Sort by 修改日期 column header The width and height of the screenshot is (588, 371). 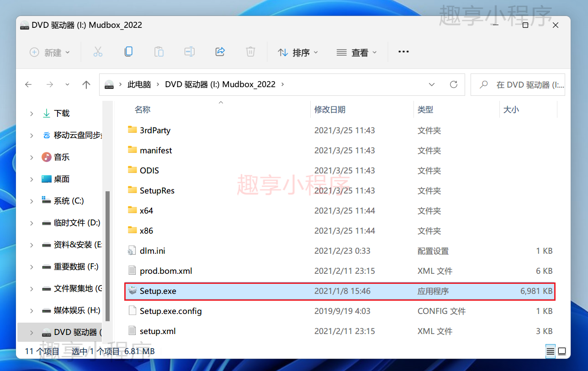[330, 110]
